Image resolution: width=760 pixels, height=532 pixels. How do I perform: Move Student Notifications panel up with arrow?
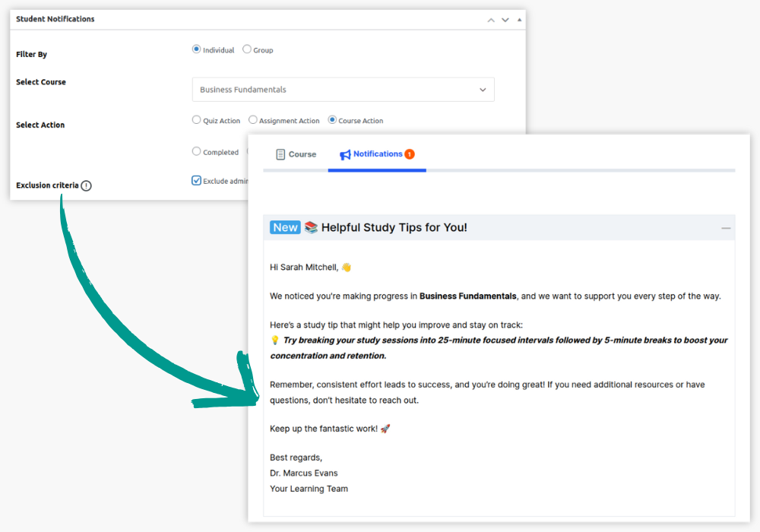click(491, 20)
